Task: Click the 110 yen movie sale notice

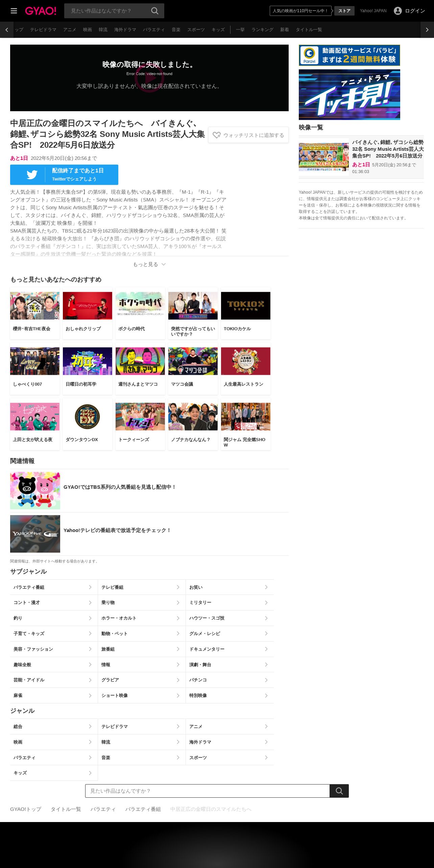Action: tap(300, 11)
